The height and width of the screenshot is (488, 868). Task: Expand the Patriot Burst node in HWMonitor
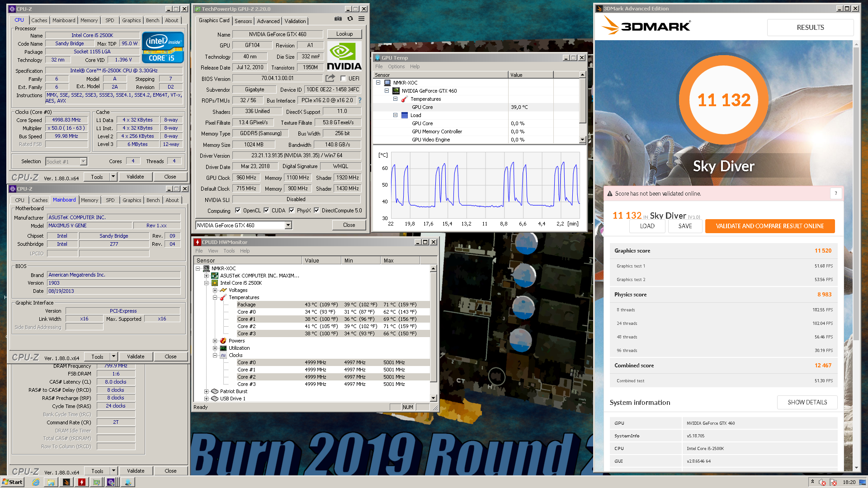[206, 391]
